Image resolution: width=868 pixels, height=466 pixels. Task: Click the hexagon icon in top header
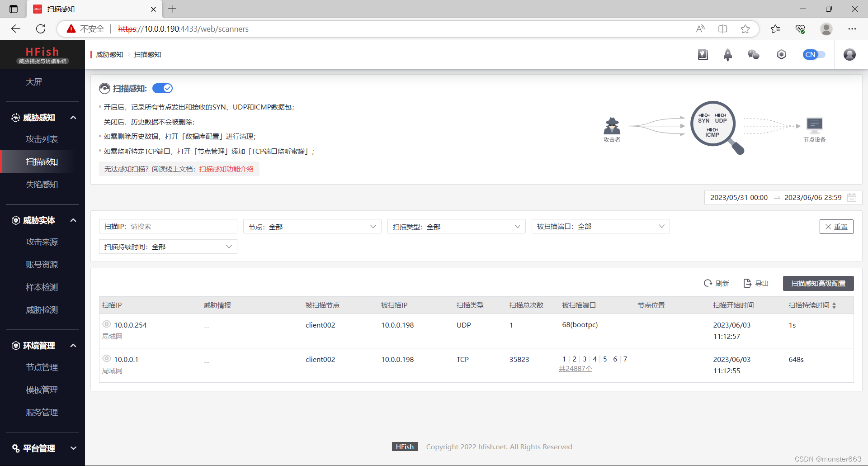(782, 55)
